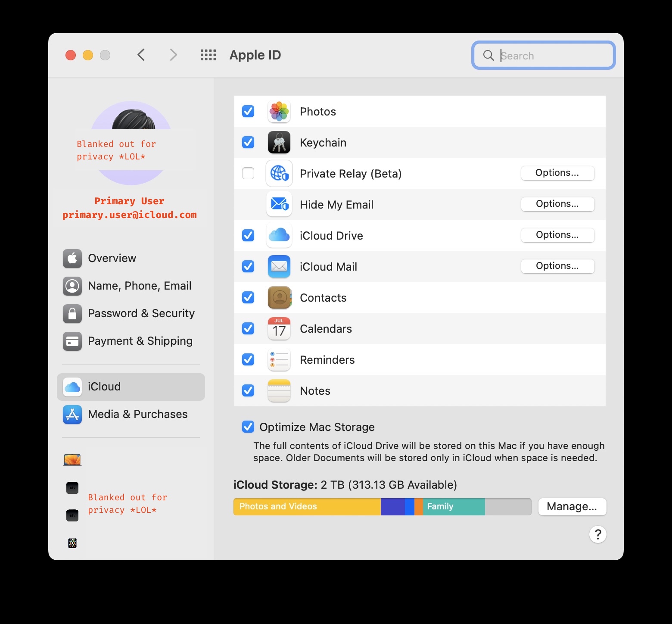Click the Contacts book icon
672x624 pixels.
(x=279, y=298)
